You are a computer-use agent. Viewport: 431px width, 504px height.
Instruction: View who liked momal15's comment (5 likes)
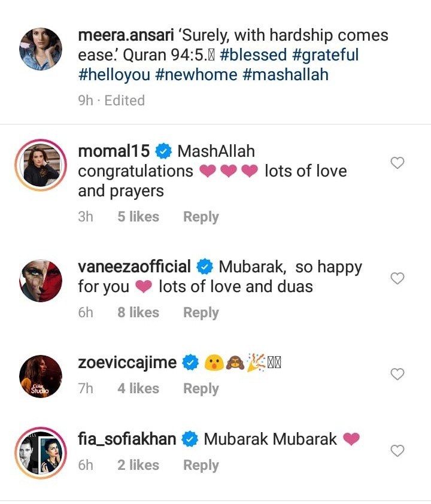138,217
